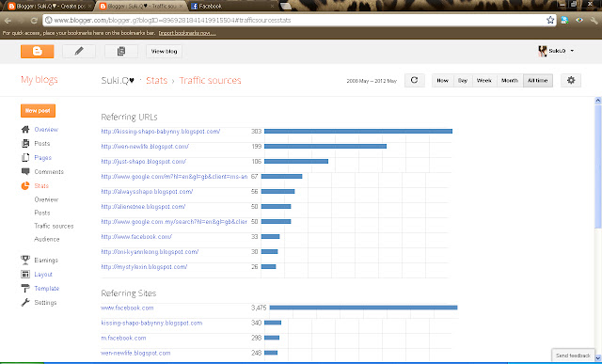Click the orange Blogger logo button
602x364 pixels.
point(38,51)
